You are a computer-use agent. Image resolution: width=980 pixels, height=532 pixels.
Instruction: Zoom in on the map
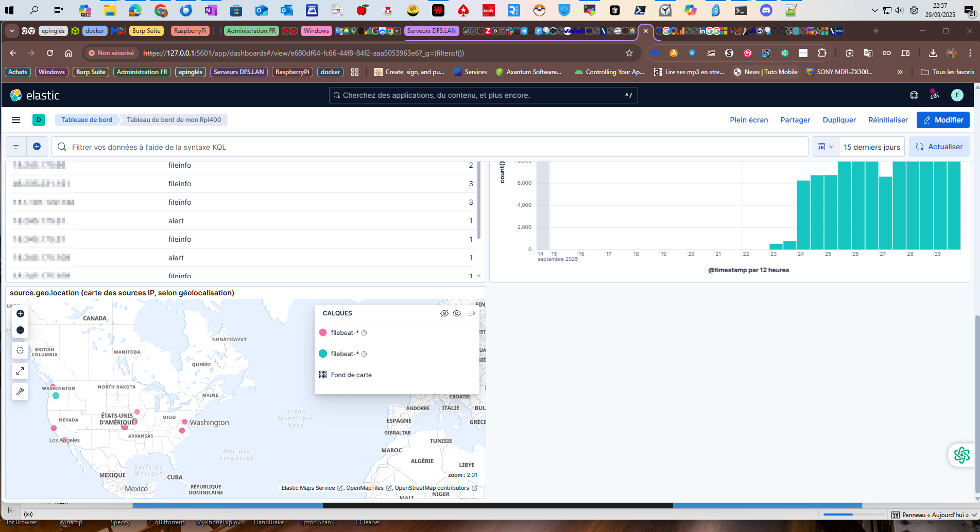20,314
